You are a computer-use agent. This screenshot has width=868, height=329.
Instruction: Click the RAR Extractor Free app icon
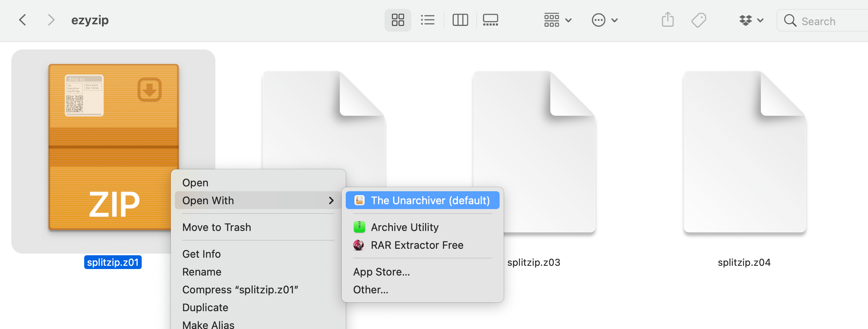click(359, 245)
